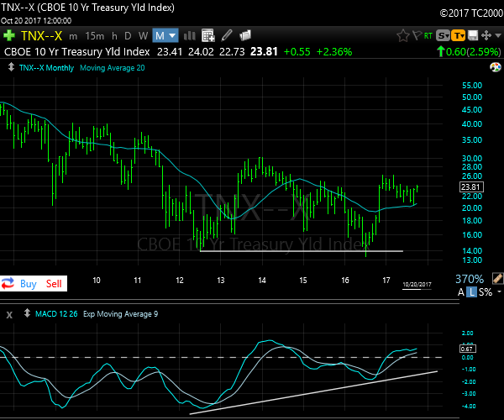Close the MACD pane with the x
Screen dimensions: 504x420
coord(9,315)
